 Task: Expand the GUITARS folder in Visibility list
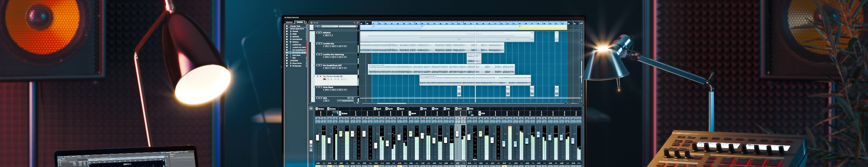(x=291, y=37)
